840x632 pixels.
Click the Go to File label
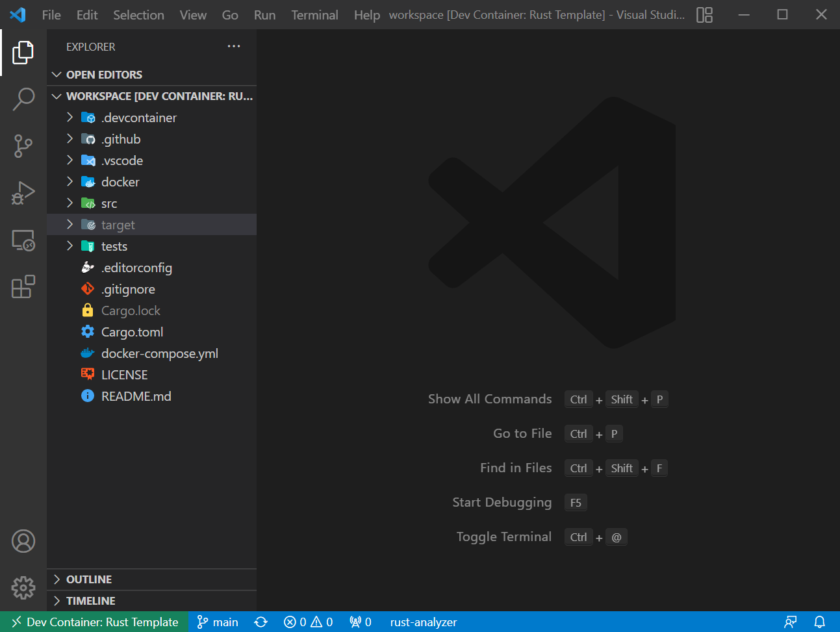[522, 433]
